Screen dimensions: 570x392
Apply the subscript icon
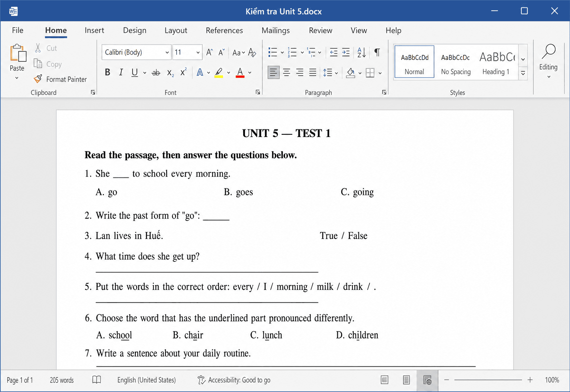(170, 72)
